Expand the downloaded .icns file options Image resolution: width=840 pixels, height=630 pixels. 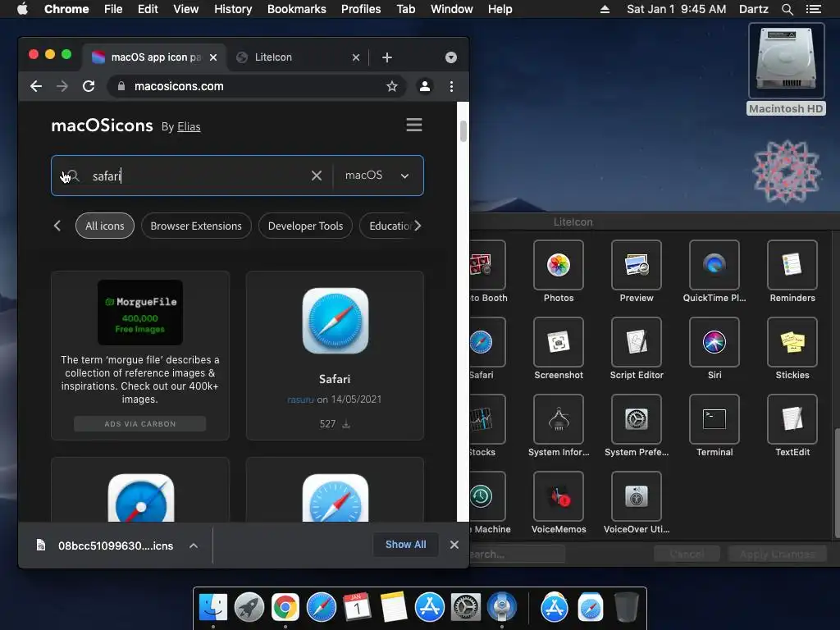pos(194,546)
